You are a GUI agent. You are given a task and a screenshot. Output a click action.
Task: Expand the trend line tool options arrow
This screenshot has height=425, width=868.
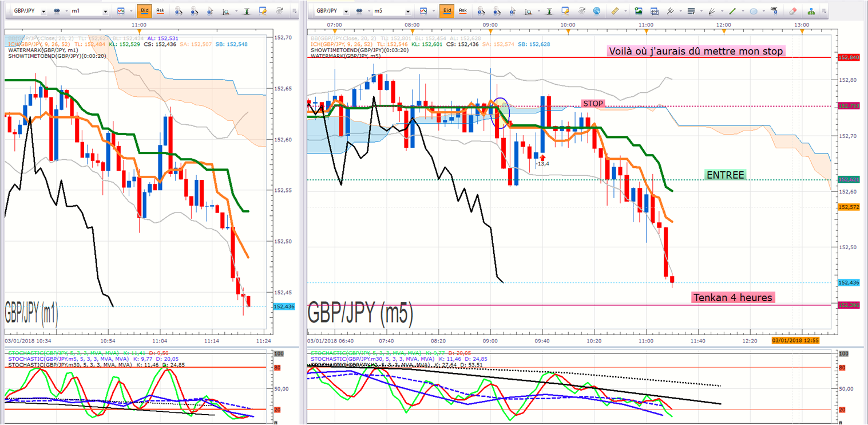(x=742, y=11)
